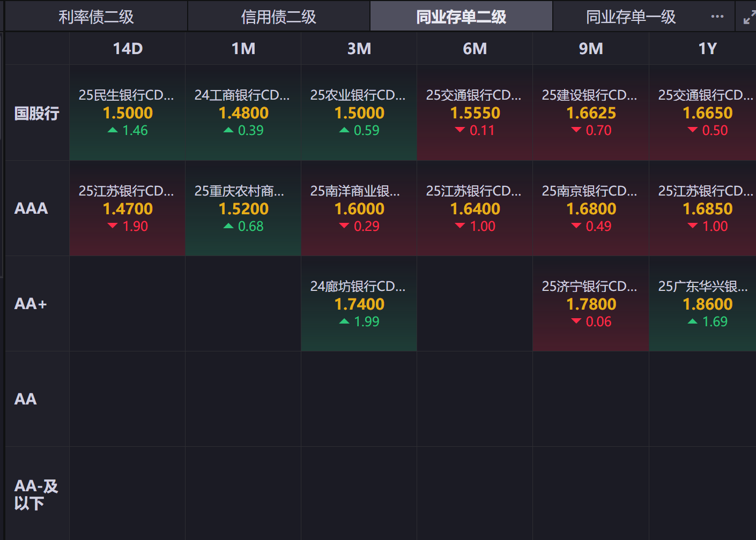Select the 同业存单二级 tab
This screenshot has width=756, height=540.
(x=461, y=17)
